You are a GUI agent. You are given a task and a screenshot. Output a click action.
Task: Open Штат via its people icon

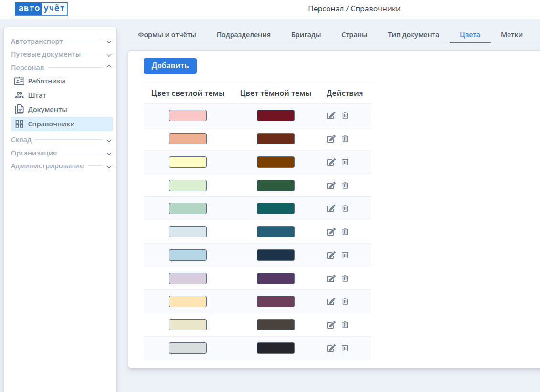(x=19, y=95)
